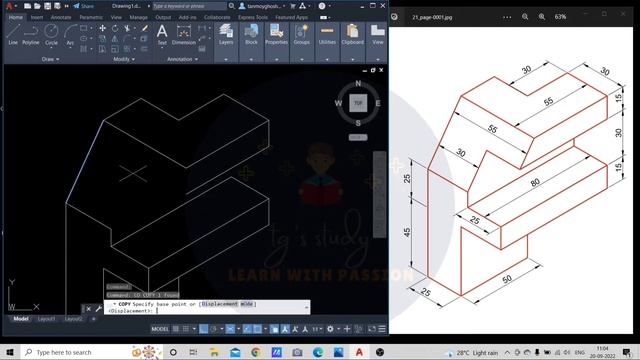Choose the Move tool in Modify panel
Viewport: 640px width, 360px height.
click(102, 28)
